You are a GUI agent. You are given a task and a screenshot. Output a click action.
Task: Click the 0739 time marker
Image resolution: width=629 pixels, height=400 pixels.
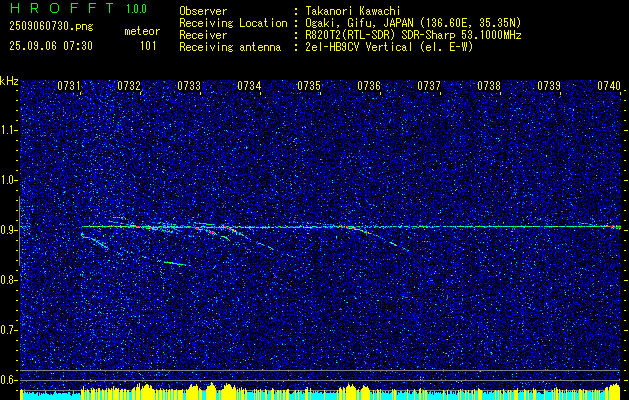tap(549, 85)
